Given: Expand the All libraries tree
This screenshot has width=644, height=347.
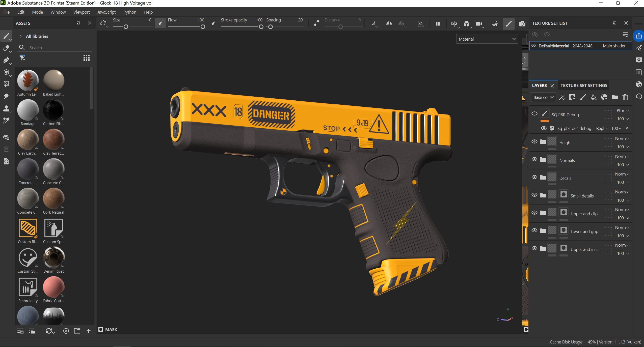Looking at the screenshot, I should [21, 36].
